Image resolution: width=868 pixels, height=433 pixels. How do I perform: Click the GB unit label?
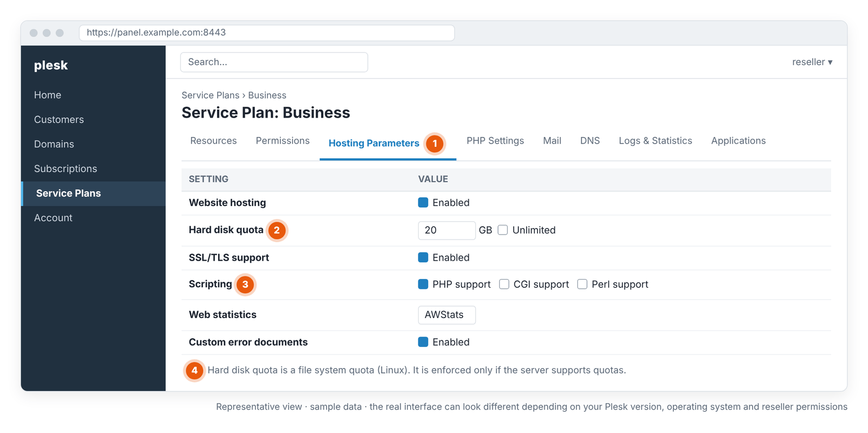point(486,230)
